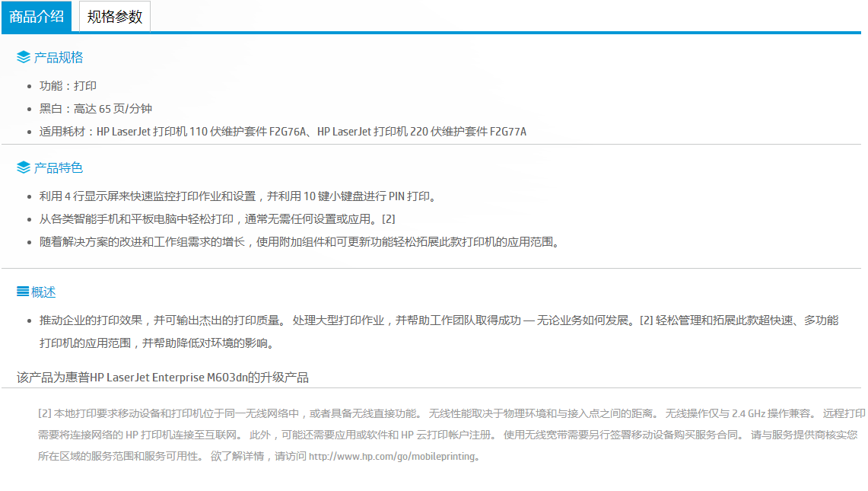Click the stack icon beside 产品规格
This screenshot has width=868, height=491.
pyautogui.click(x=24, y=57)
